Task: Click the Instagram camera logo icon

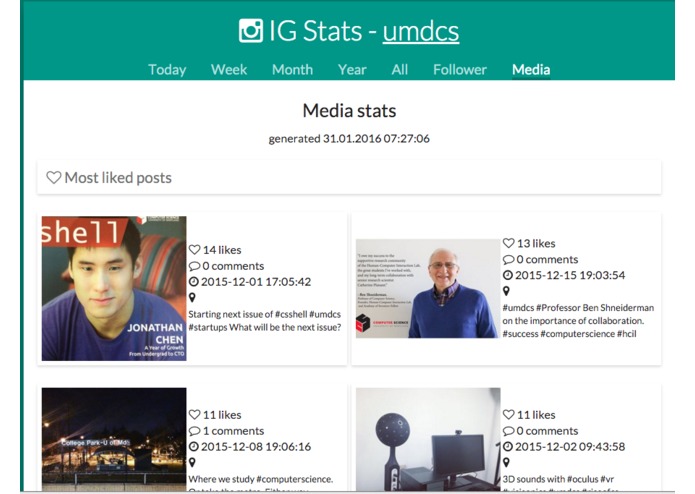Action: coord(250,31)
